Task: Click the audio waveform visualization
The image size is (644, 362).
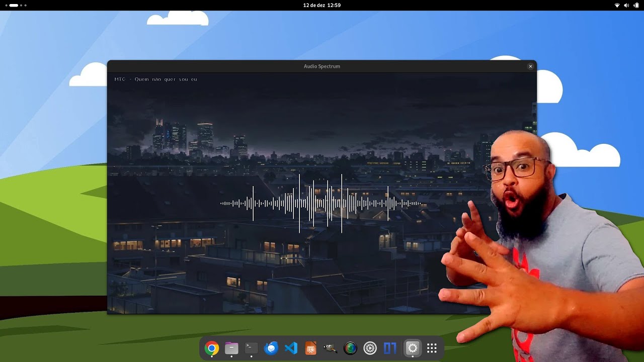Action: (320, 203)
